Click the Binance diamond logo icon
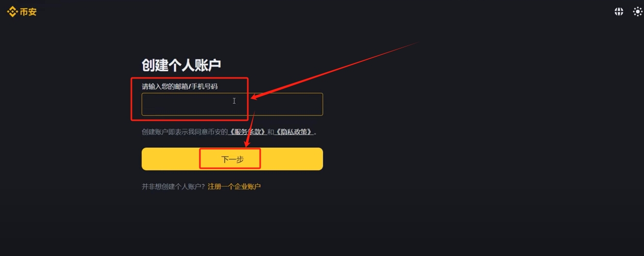Image resolution: width=644 pixels, height=256 pixels. click(x=12, y=11)
